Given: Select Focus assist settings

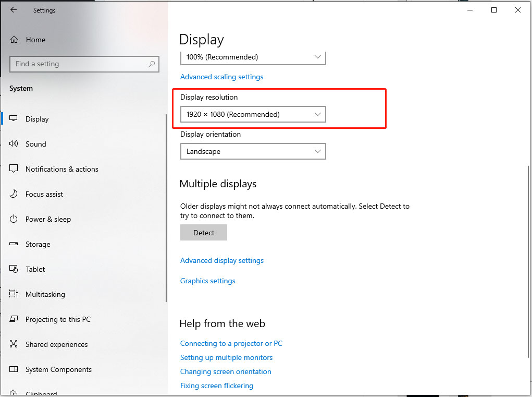Looking at the screenshot, I should pyautogui.click(x=44, y=194).
